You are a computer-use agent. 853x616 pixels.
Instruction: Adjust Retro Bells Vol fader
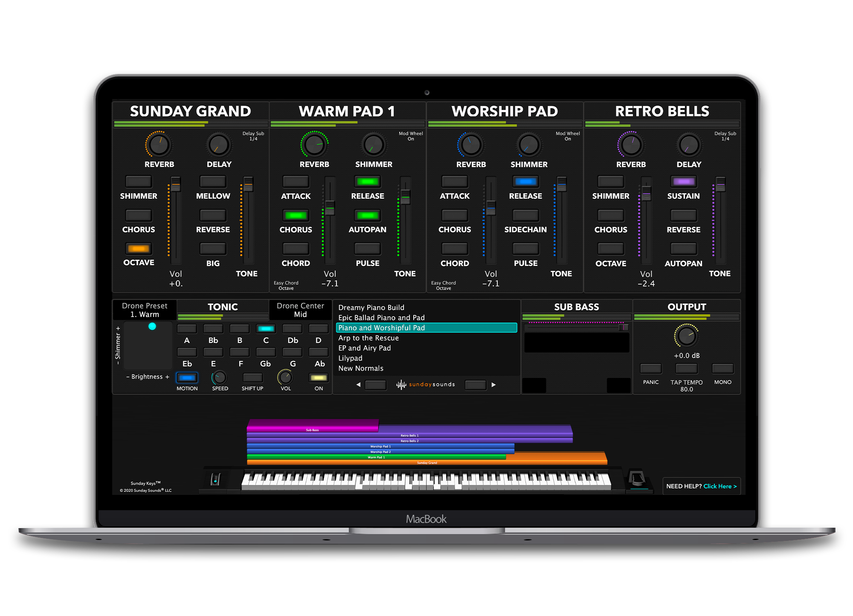[x=647, y=193]
